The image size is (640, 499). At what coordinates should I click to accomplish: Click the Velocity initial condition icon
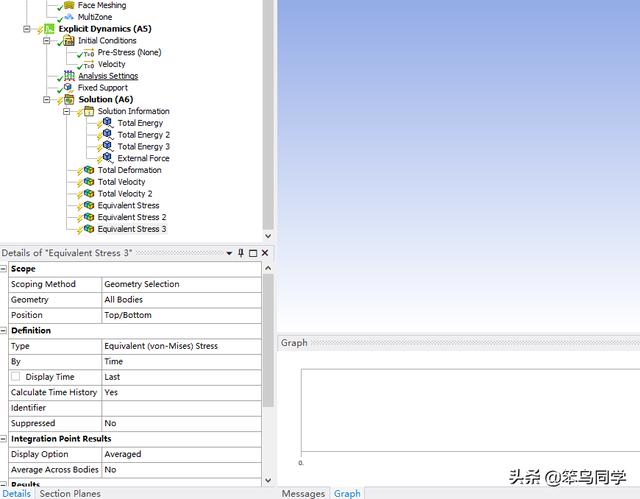[88, 64]
